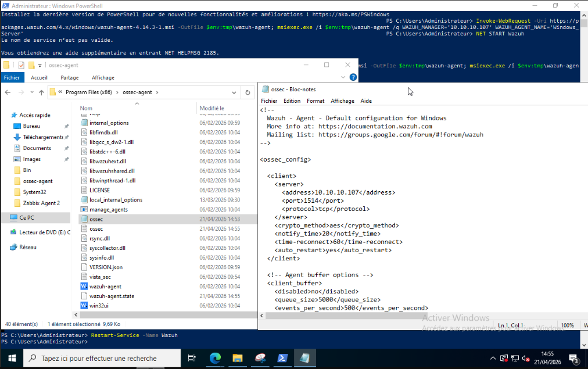Open Bureau in navigation pane
This screenshot has height=369, width=588.
31,126
